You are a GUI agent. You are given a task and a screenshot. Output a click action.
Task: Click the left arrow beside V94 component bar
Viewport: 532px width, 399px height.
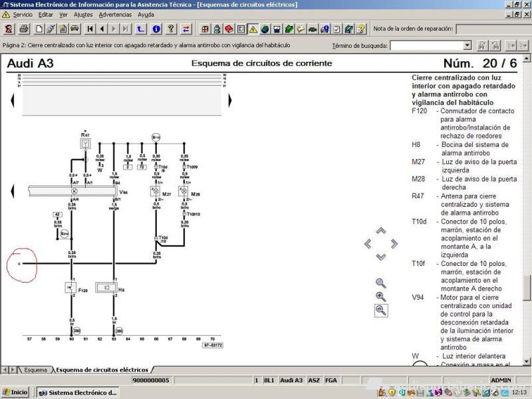13,191
